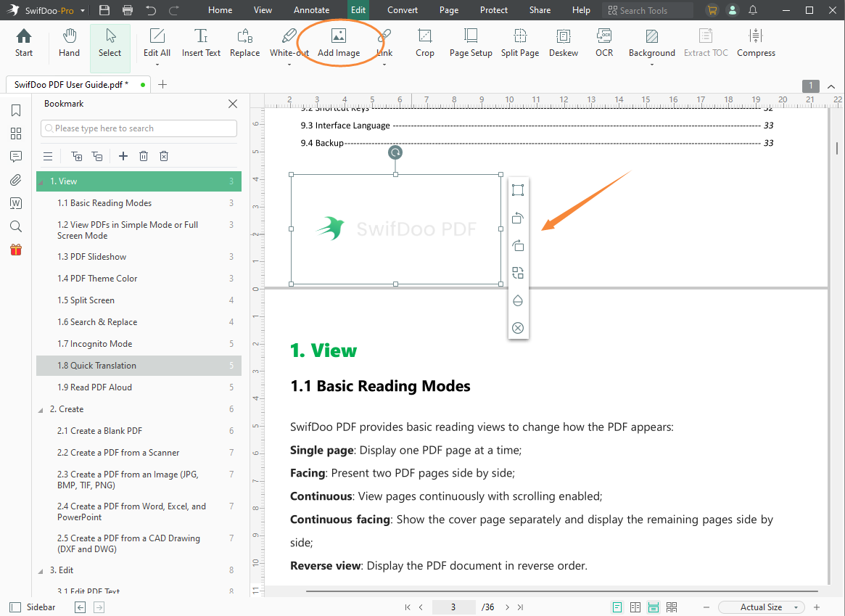Start OCR recognition
This screenshot has height=616, width=845.
coord(604,43)
